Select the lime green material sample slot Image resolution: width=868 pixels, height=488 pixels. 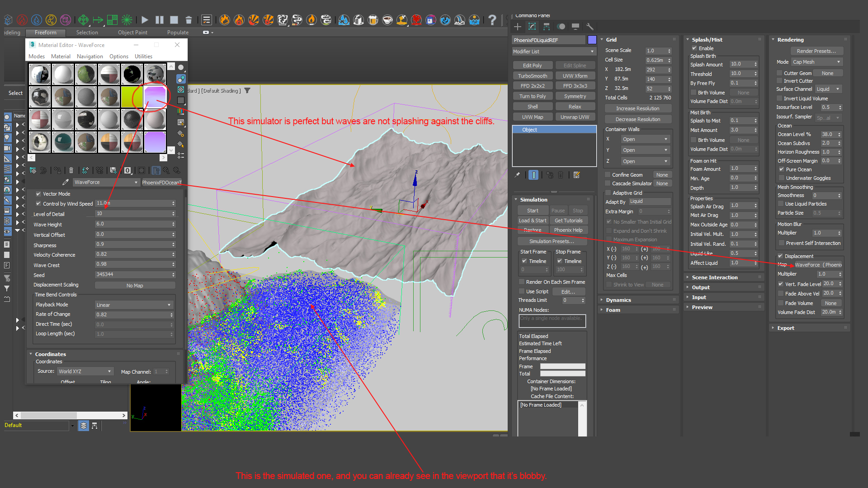(132, 97)
